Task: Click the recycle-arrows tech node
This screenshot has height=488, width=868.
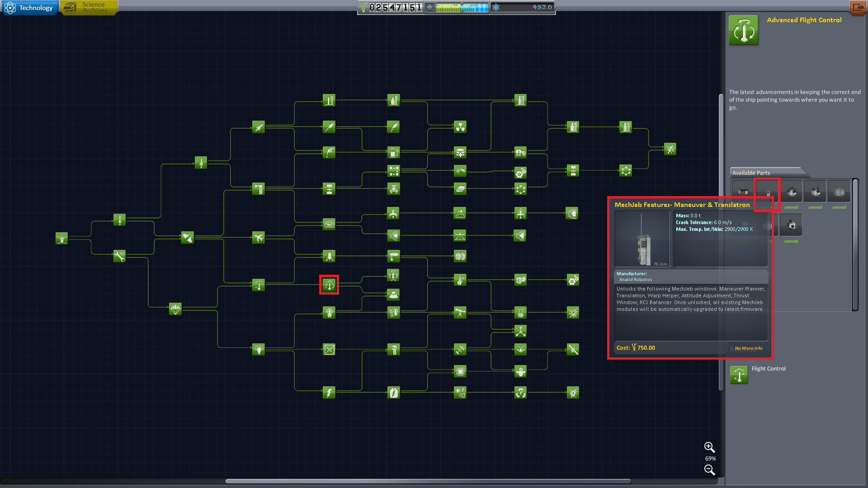Action: [521, 393]
